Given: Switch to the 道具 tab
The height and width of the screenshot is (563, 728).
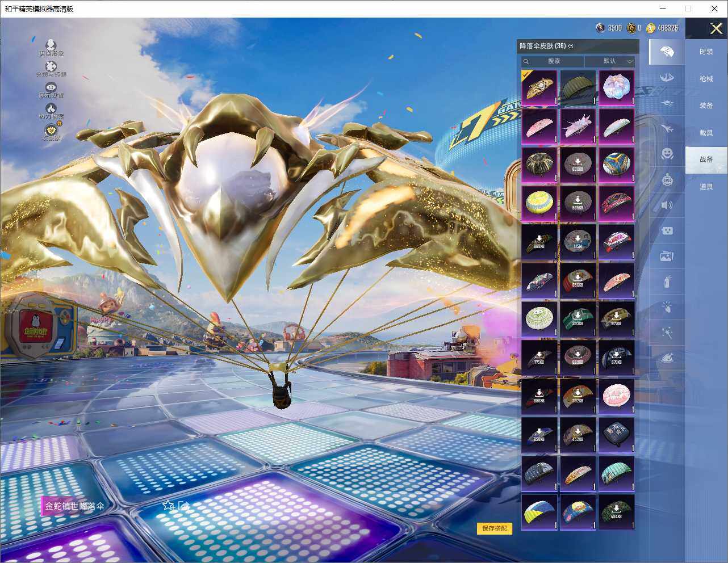Looking at the screenshot, I should click(706, 187).
